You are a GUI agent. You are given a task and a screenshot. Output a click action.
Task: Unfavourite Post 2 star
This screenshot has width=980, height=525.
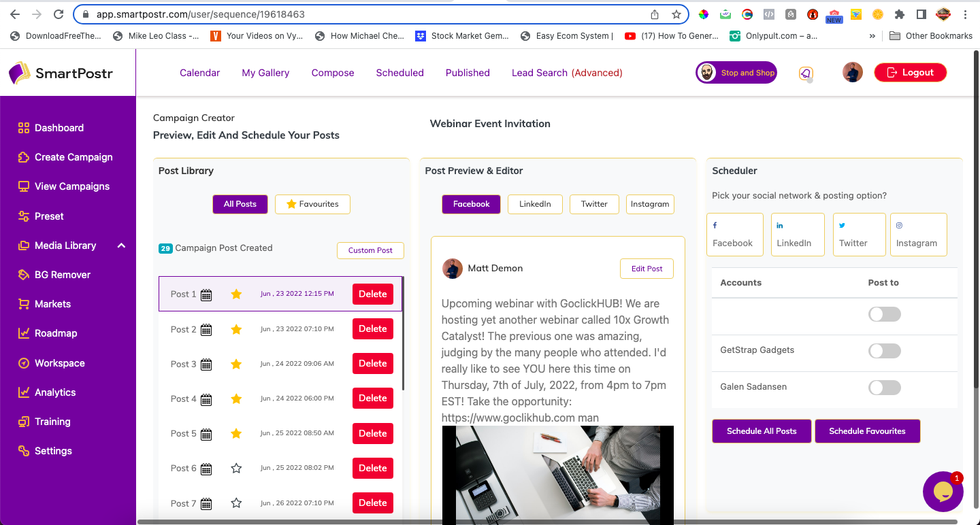[236, 329]
